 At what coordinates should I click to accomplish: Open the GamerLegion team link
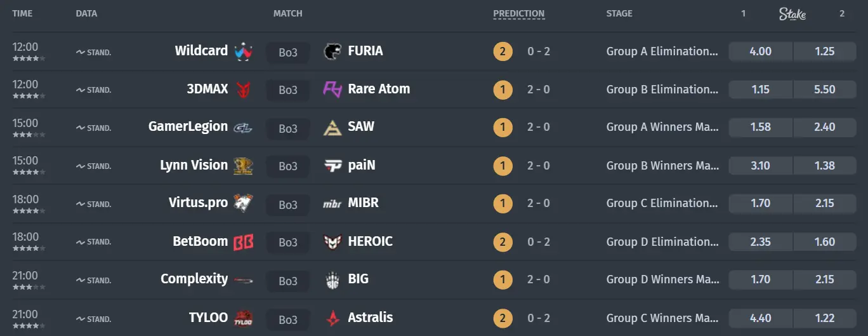point(188,126)
